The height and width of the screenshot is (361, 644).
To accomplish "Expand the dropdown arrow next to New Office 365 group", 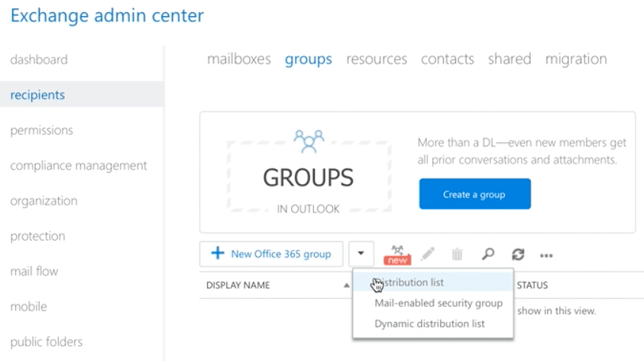I will coord(361,254).
